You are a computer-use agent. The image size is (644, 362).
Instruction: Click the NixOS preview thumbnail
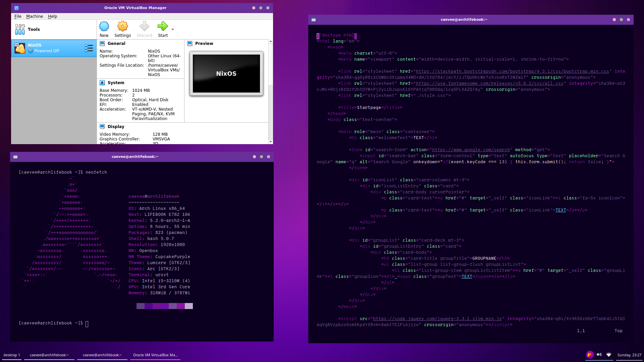[x=226, y=73]
